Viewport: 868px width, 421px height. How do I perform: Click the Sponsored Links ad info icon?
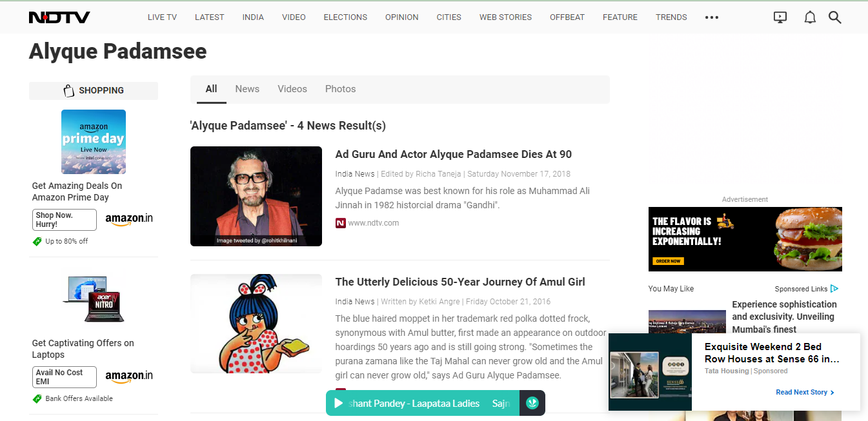pyautogui.click(x=834, y=289)
